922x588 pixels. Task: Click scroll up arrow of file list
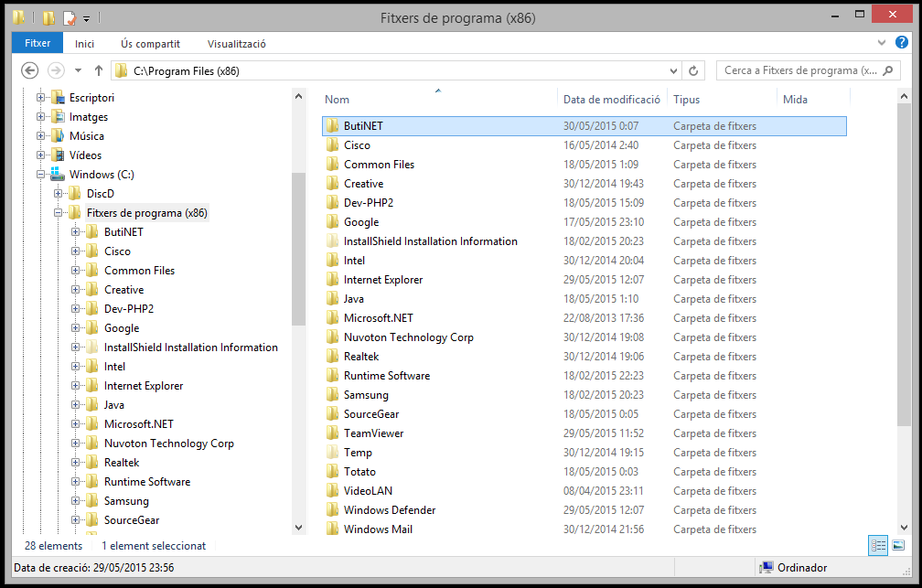pos(905,96)
